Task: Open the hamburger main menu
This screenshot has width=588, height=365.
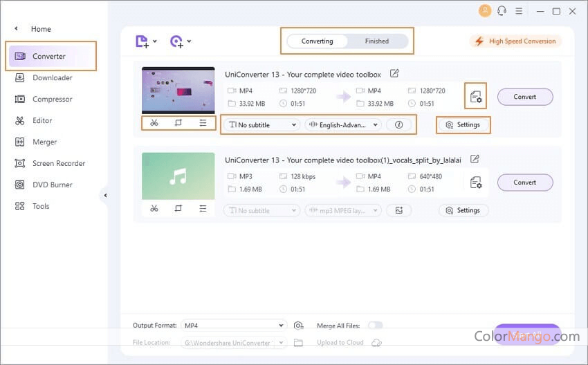Action: click(519, 11)
